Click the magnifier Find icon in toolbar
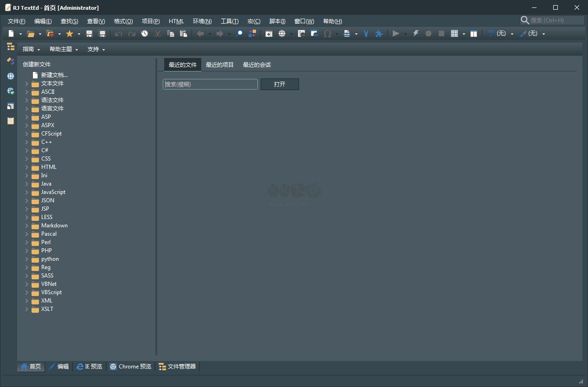This screenshot has width=588, height=387. point(239,33)
